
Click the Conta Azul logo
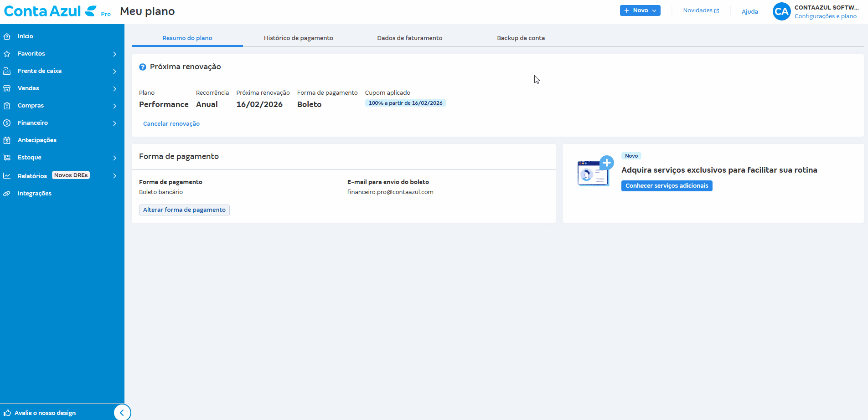pyautogui.click(x=50, y=11)
